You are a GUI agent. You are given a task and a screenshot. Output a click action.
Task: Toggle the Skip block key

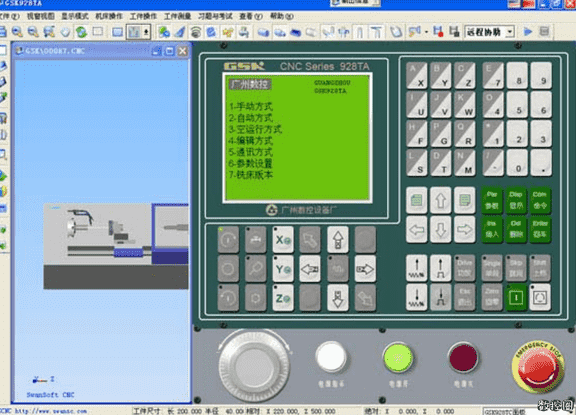[516, 268]
